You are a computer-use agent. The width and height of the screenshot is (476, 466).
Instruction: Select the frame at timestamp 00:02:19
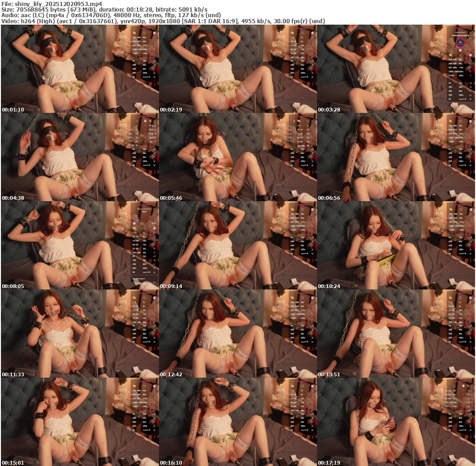238,69
